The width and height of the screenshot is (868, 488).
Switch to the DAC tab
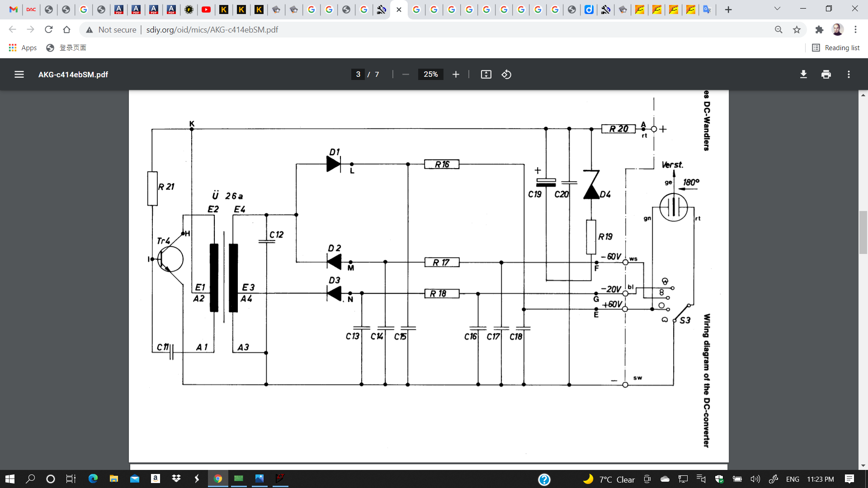pos(31,9)
